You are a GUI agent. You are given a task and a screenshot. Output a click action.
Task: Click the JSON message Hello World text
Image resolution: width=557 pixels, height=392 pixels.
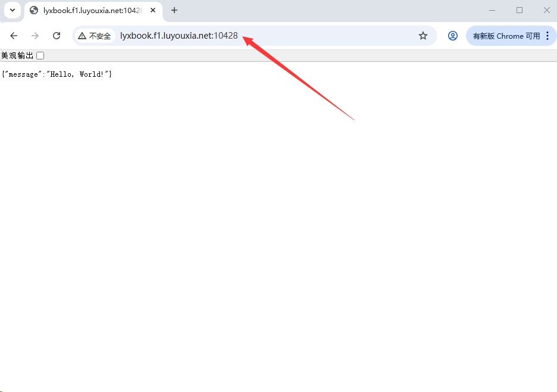point(57,74)
